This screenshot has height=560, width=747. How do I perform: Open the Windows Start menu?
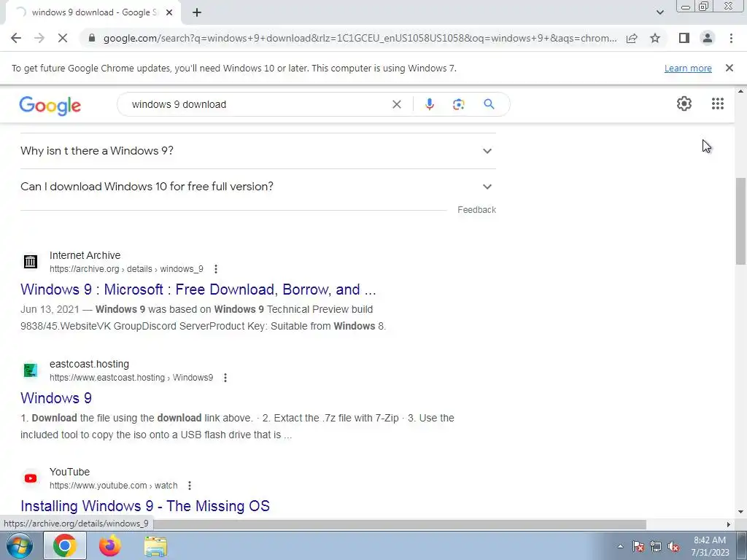pyautogui.click(x=19, y=545)
